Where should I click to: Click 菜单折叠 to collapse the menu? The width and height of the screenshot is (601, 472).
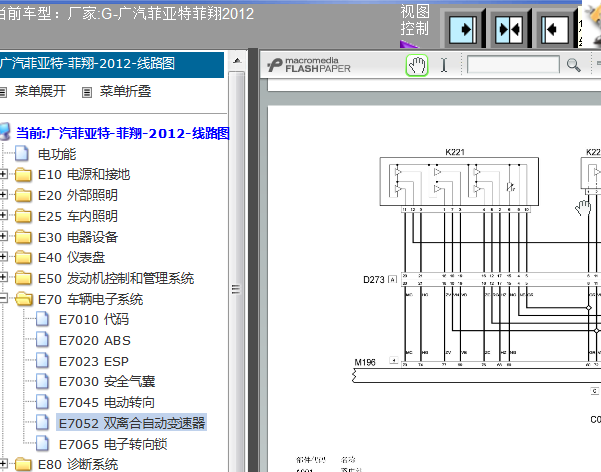tap(125, 91)
